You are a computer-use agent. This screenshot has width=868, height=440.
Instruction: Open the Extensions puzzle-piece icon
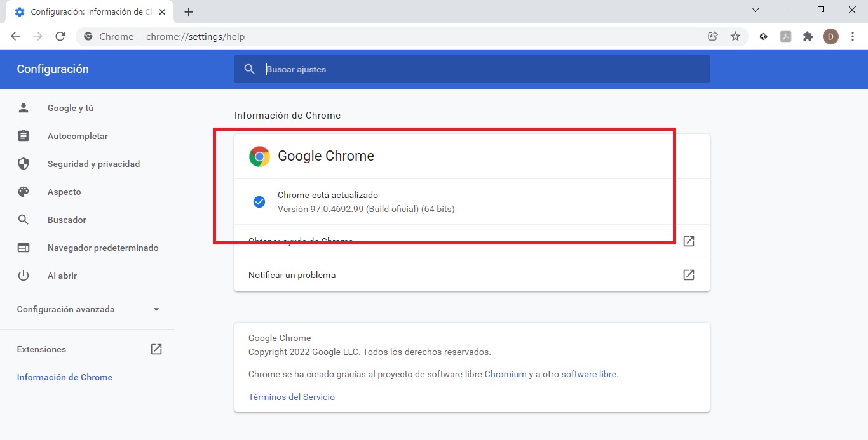(x=808, y=36)
